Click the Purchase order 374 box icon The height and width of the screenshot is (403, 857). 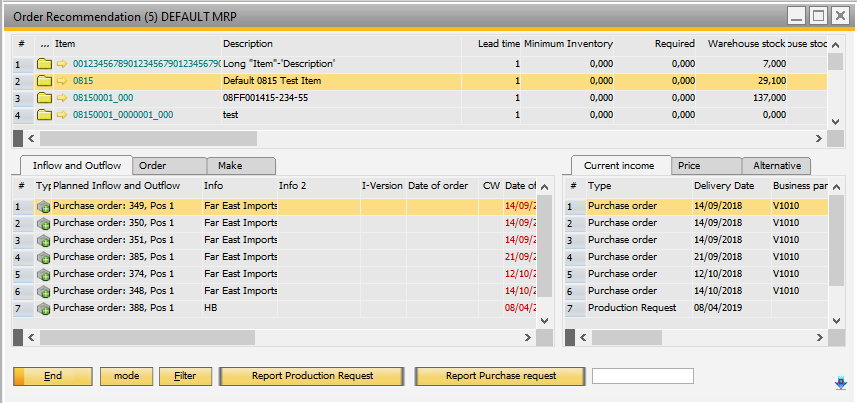[44, 274]
